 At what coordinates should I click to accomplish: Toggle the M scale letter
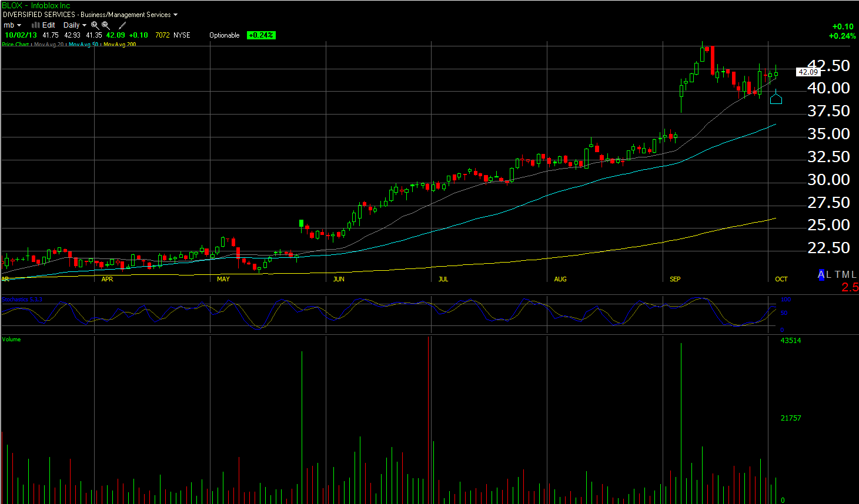coord(845,274)
